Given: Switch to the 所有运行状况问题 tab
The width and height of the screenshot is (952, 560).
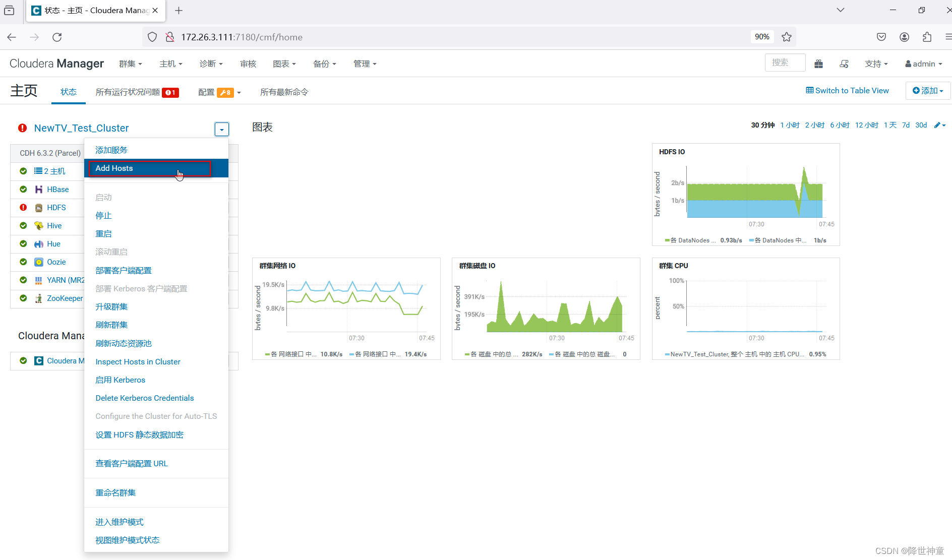Looking at the screenshot, I should [137, 92].
